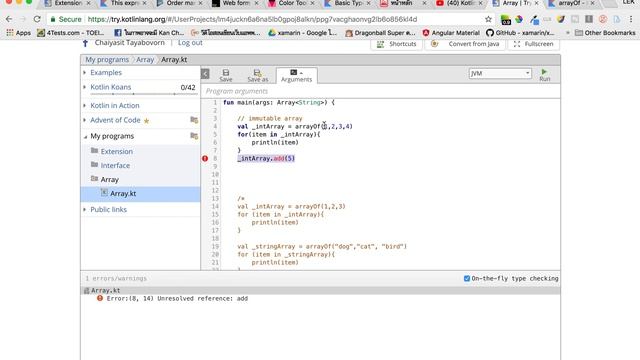Switch to the Basic Types browser tab
Image resolution: width=640 pixels, height=360 pixels.
tap(348, 3)
